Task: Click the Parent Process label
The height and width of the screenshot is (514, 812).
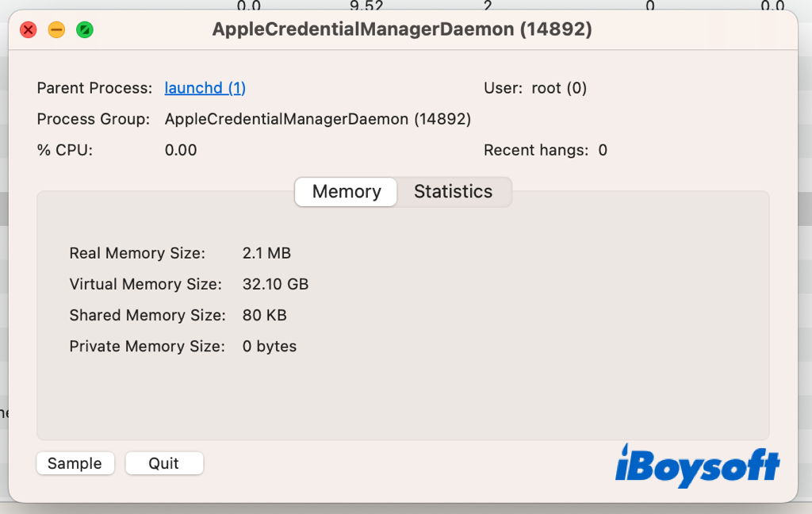Action: (94, 88)
